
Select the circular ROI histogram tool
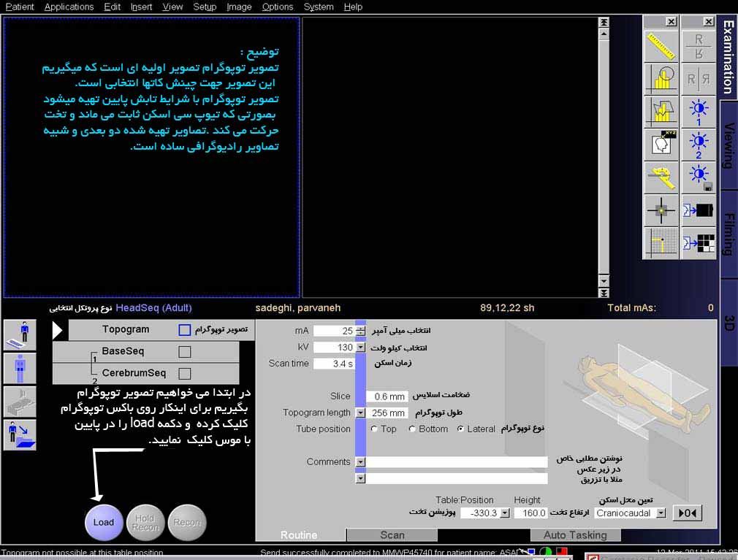tap(661, 79)
